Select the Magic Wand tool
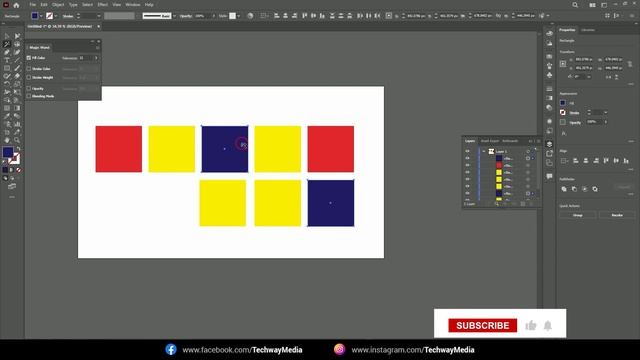The width and height of the screenshot is (640, 360). pos(7,44)
